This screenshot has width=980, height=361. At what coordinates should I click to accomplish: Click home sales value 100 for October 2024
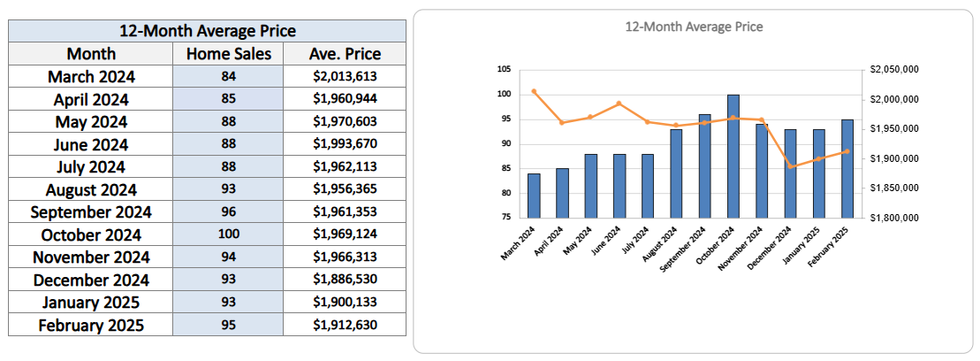point(228,235)
